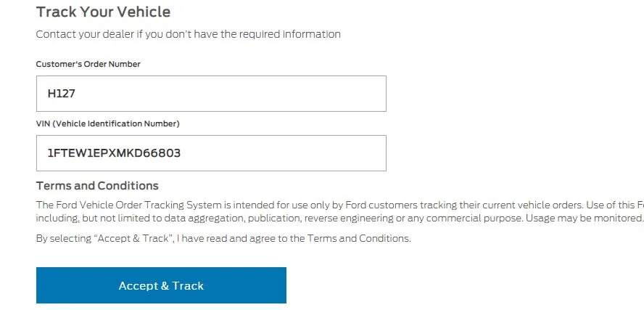644x310 pixels.
Task: Click Terms and Conditions ending the agreement sentence
Action: pos(358,238)
